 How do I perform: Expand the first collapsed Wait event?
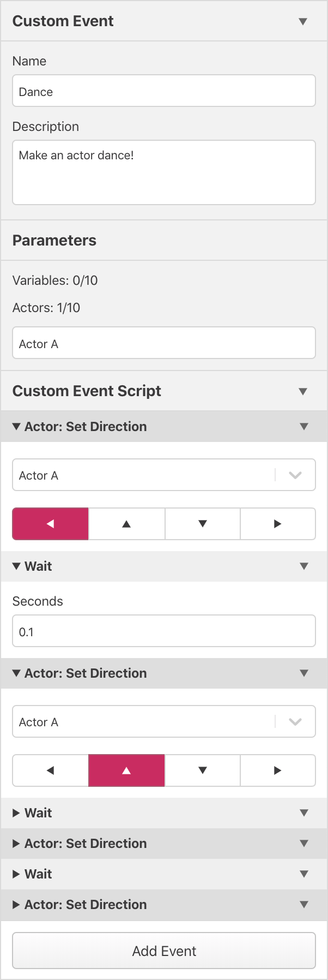pyautogui.click(x=16, y=813)
